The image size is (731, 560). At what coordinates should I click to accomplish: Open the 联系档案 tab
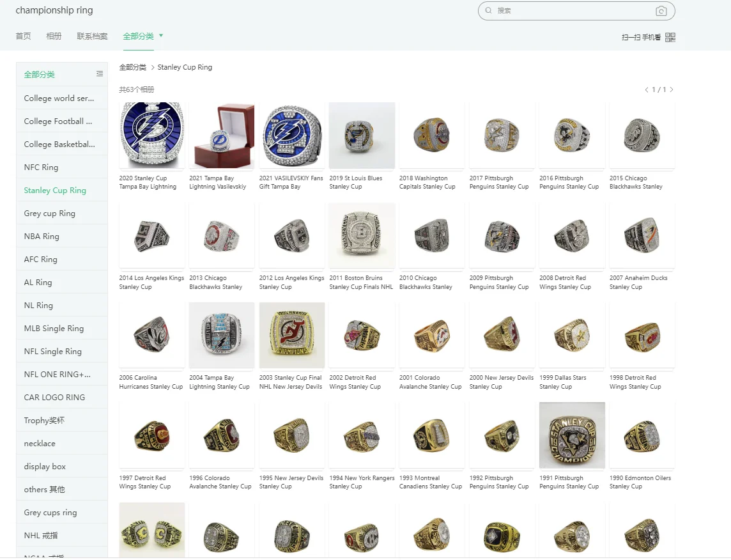(x=92, y=36)
